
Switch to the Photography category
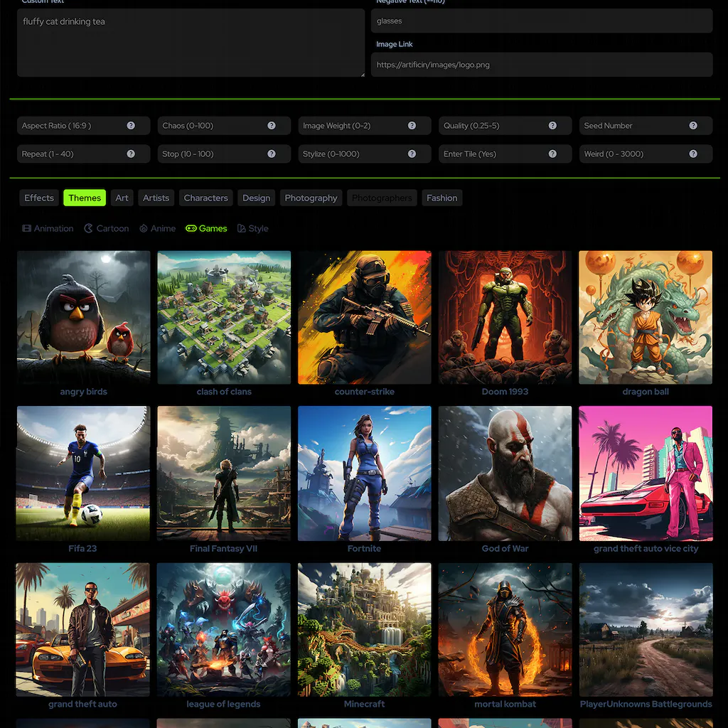click(x=311, y=198)
